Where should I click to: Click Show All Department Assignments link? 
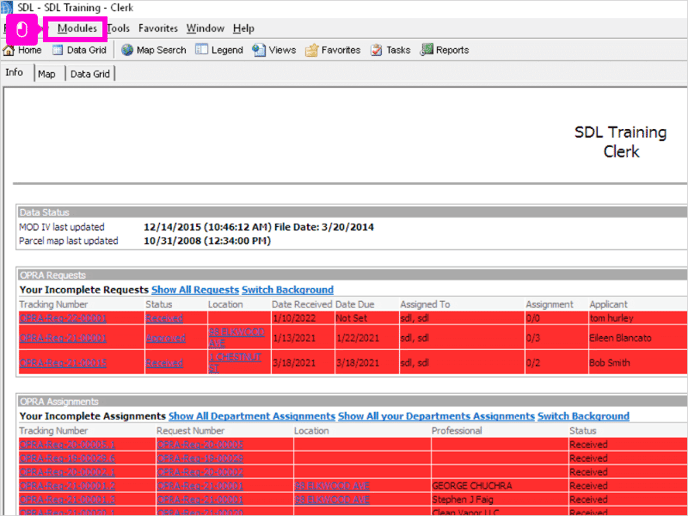tap(252, 416)
